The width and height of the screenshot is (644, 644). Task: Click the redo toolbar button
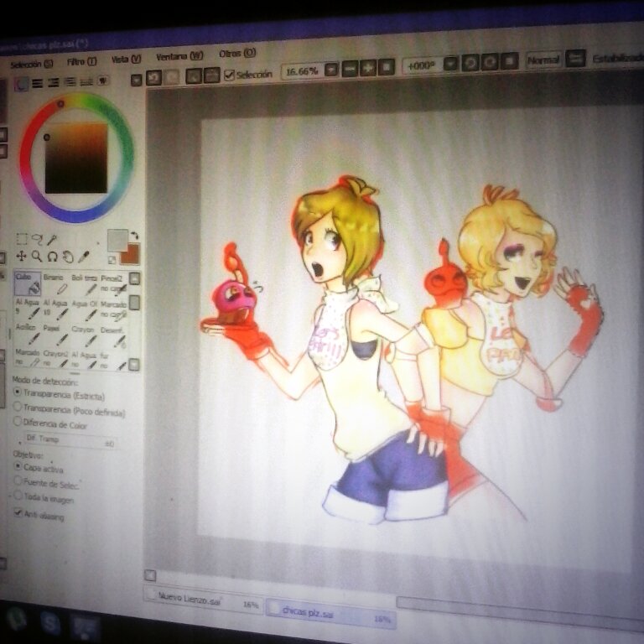[x=172, y=77]
